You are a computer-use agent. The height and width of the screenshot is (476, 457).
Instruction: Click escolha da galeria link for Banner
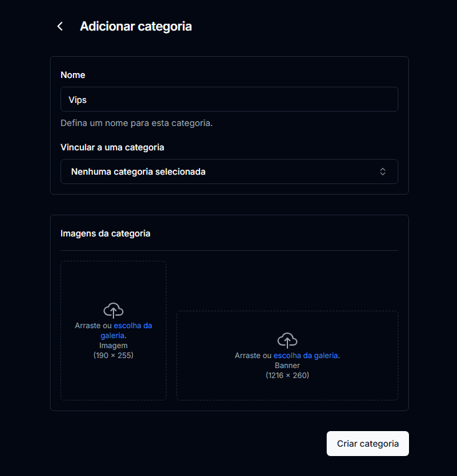pos(305,356)
